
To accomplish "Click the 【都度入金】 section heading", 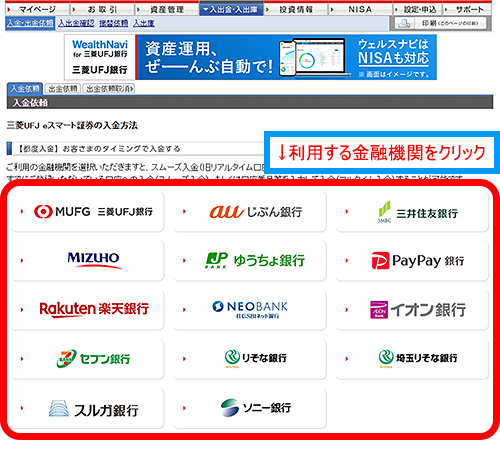I will [x=99, y=149].
